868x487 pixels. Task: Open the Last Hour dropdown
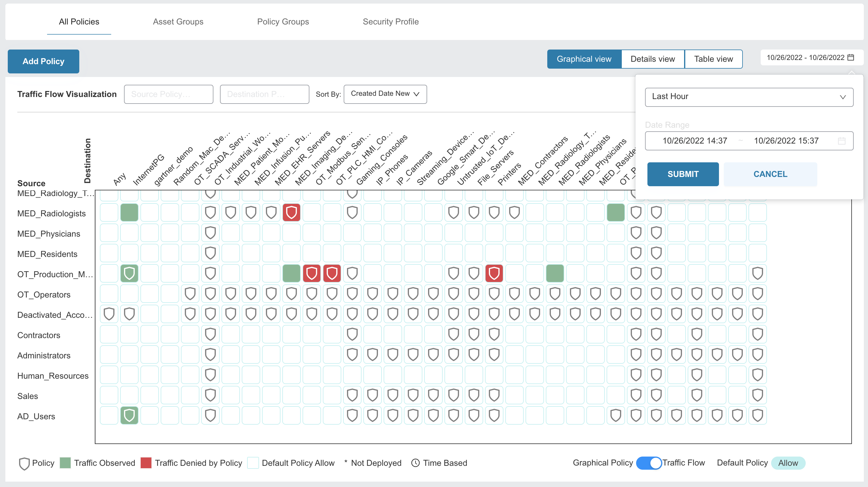click(x=749, y=97)
